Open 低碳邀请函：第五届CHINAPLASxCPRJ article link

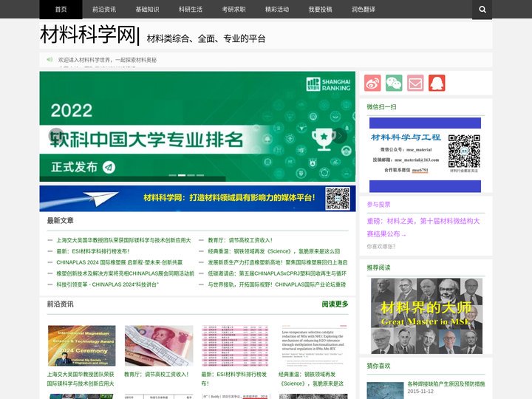277,273
